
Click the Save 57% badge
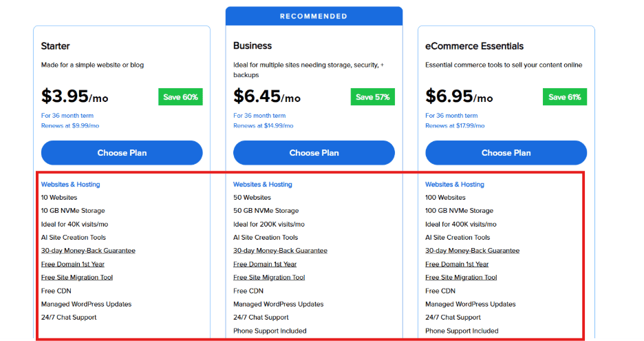tap(372, 96)
